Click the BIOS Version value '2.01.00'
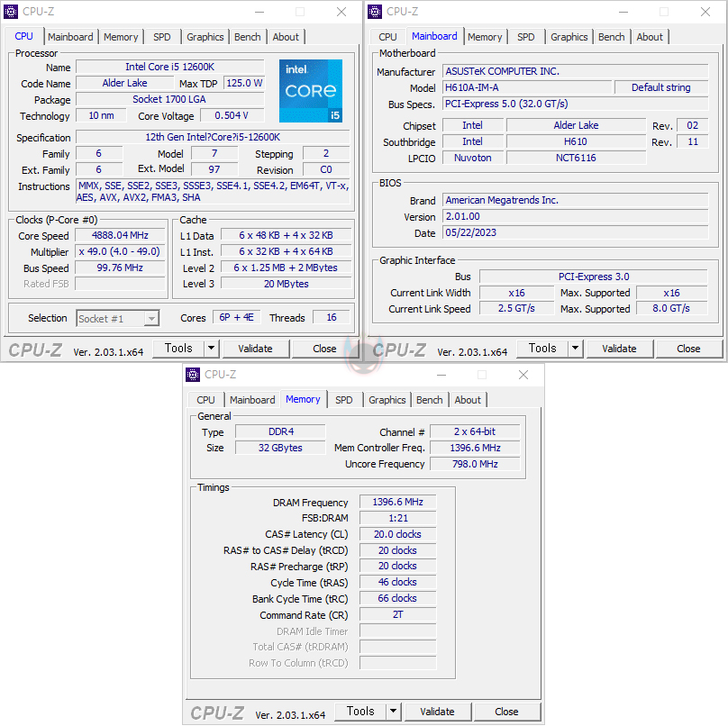Image resolution: width=728 pixels, height=726 pixels. (x=575, y=216)
